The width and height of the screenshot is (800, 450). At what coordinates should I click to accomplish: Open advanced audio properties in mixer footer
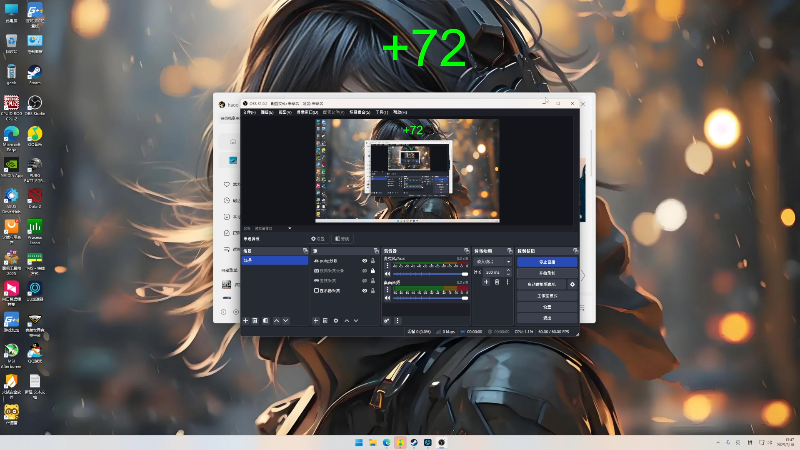click(x=387, y=320)
